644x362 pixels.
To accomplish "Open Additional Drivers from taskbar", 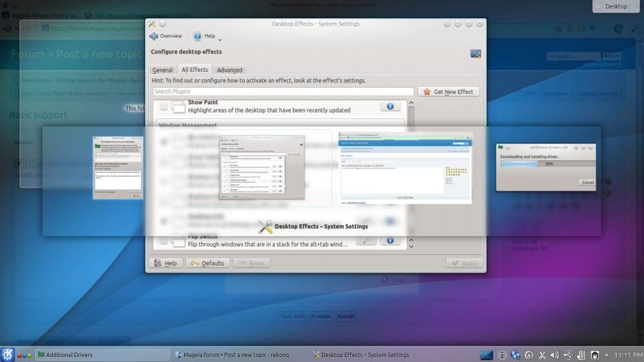I will coord(103,354).
